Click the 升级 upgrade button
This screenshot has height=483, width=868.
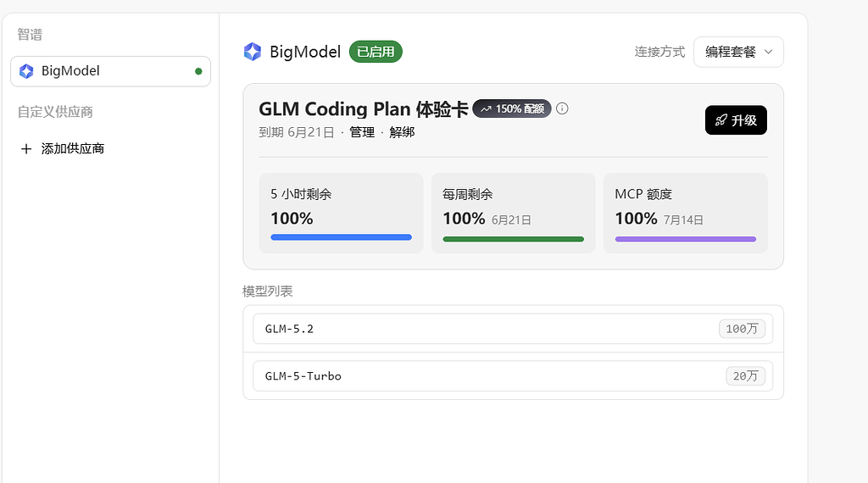[x=736, y=120]
